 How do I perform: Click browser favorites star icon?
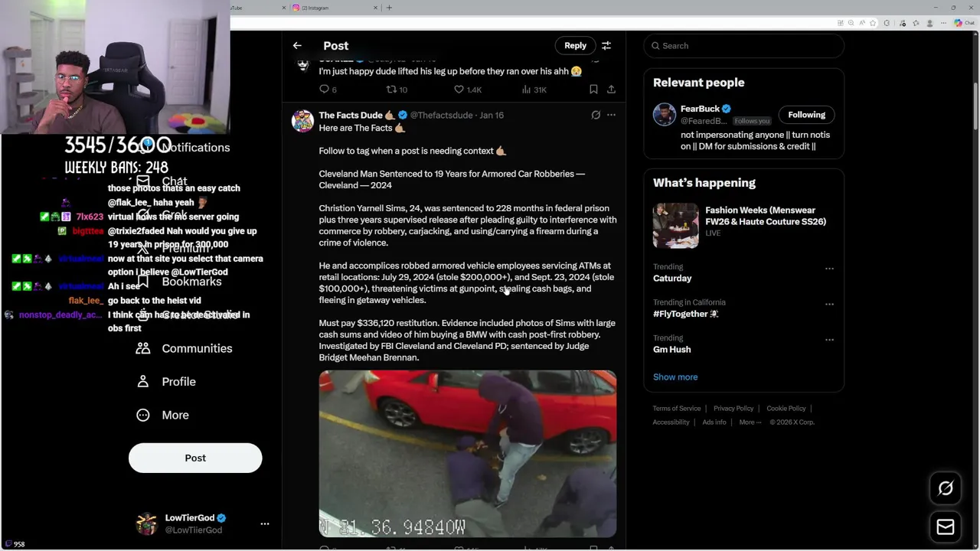pyautogui.click(x=873, y=23)
